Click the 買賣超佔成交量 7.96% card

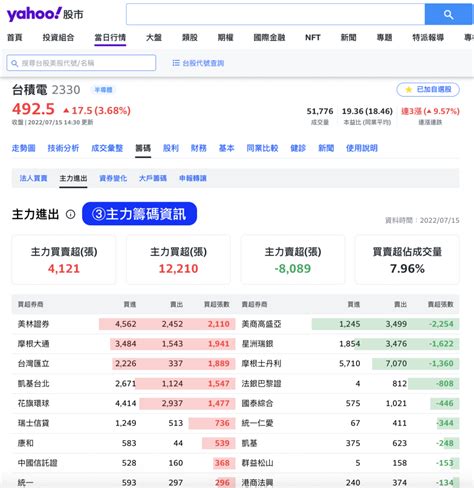407,260
